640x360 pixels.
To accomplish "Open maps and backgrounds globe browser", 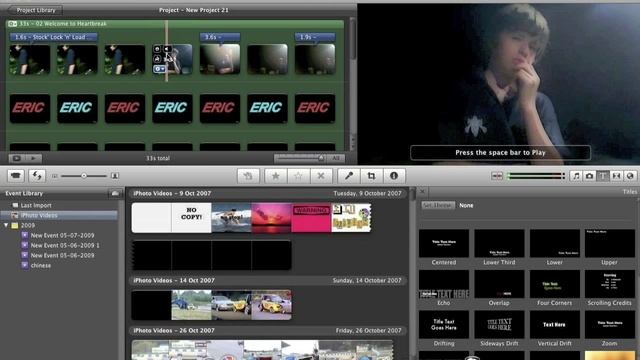I will pyautogui.click(x=630, y=176).
